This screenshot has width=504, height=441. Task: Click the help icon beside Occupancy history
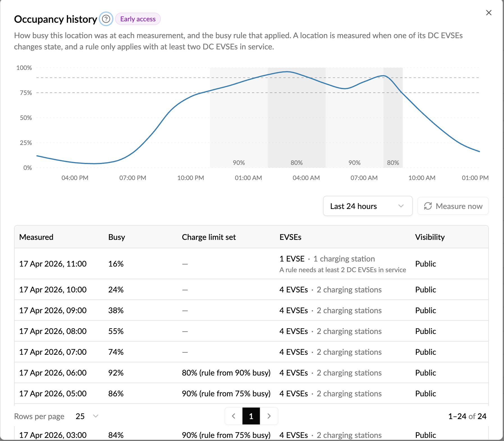[x=106, y=19]
